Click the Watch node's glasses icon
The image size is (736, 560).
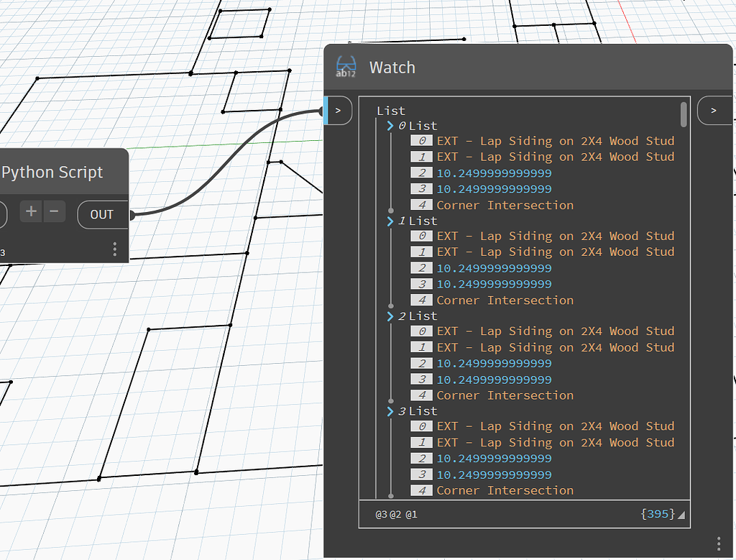pyautogui.click(x=345, y=67)
